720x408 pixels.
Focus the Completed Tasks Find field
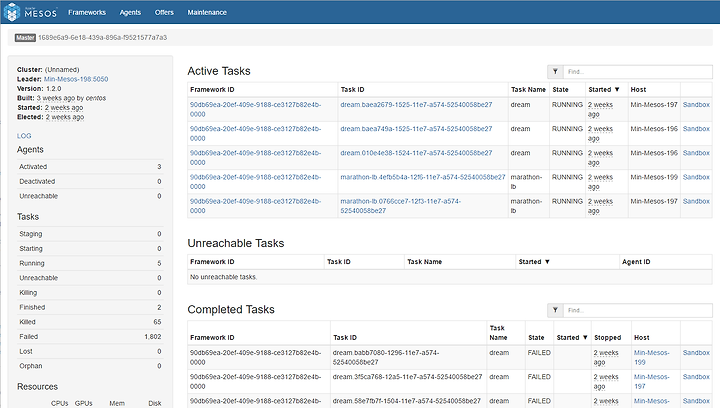[x=638, y=310]
